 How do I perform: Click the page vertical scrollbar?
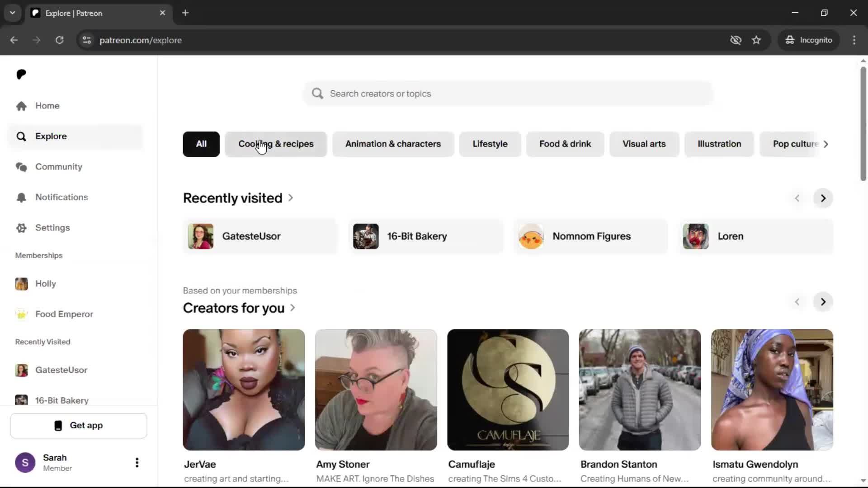(x=863, y=124)
